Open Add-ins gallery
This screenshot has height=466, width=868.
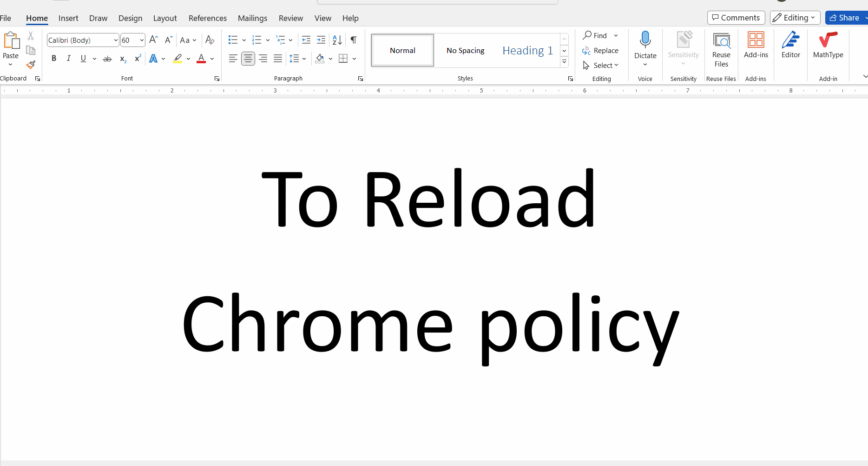pos(756,45)
